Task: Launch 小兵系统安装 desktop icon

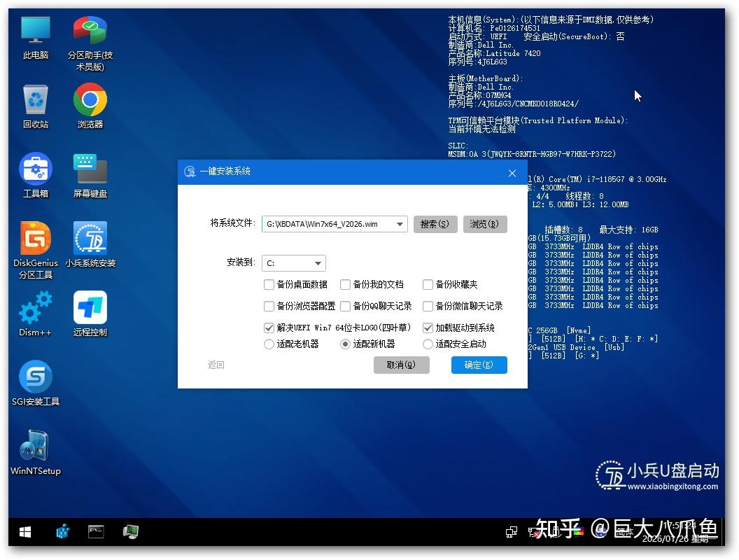Action: 90,244
